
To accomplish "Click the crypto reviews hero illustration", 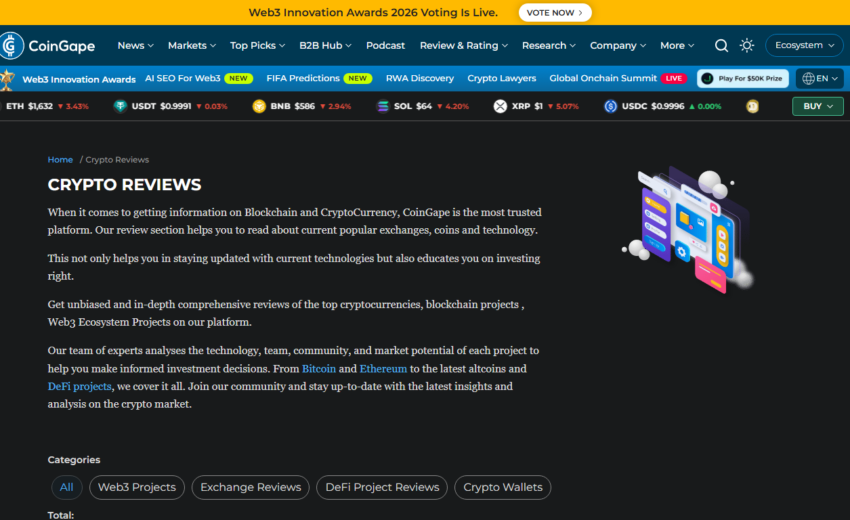I will (687, 229).
